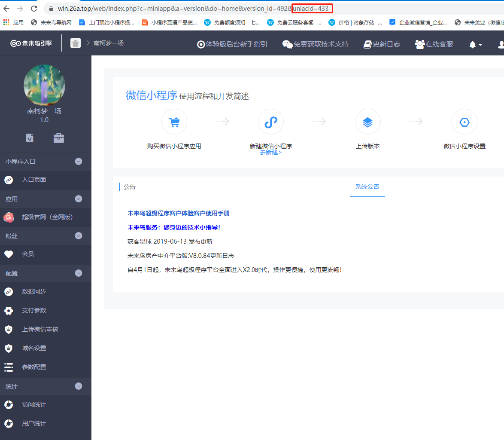Screen dimensions: 504x440
Task: Click the sliders icon beside 参数配置
Action: point(9,367)
